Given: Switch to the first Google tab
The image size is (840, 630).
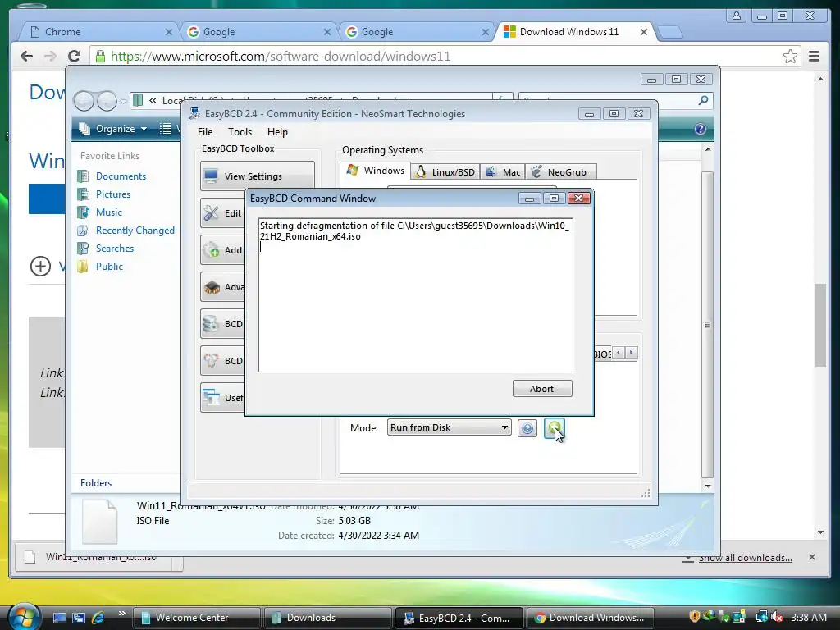Looking at the screenshot, I should (x=258, y=32).
